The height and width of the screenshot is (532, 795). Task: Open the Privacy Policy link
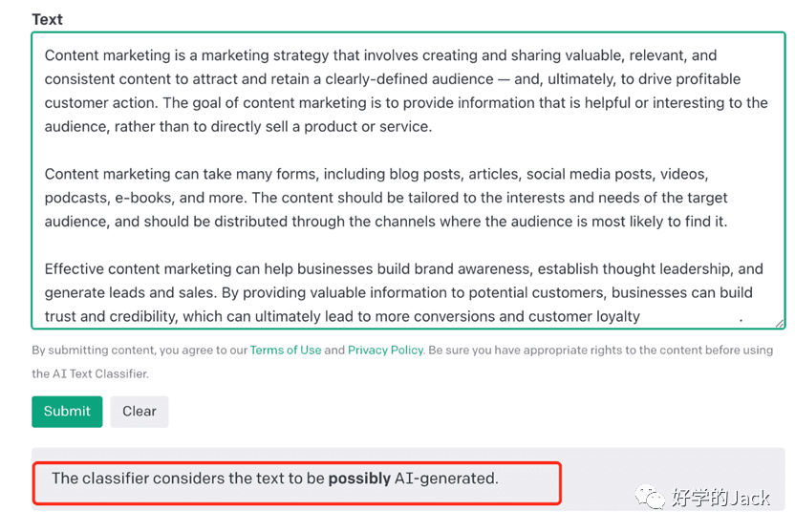coord(385,351)
